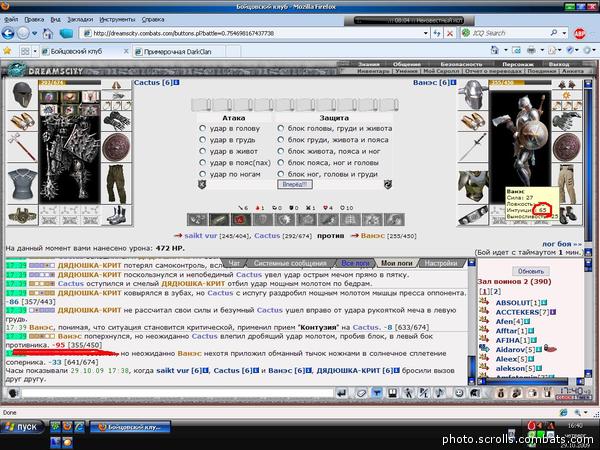Click Cactus's belt equipment slot
This screenshot has width=600, height=450.
click(x=22, y=215)
